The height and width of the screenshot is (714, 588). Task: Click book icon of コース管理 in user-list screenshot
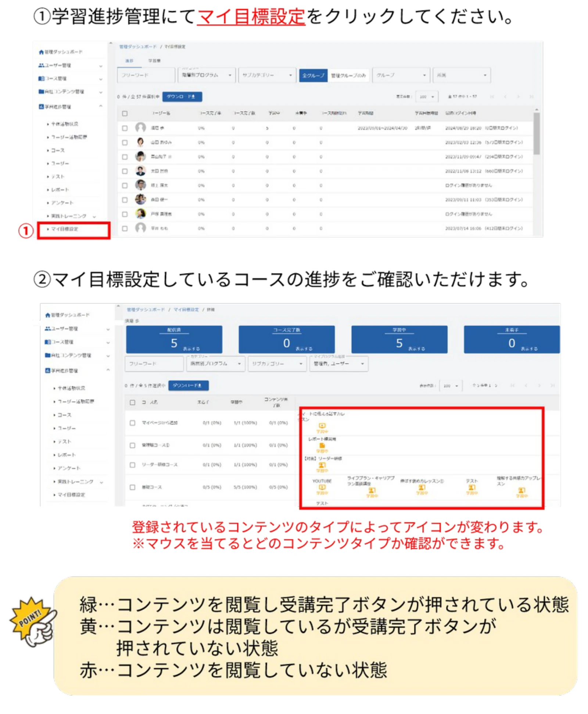[41, 78]
